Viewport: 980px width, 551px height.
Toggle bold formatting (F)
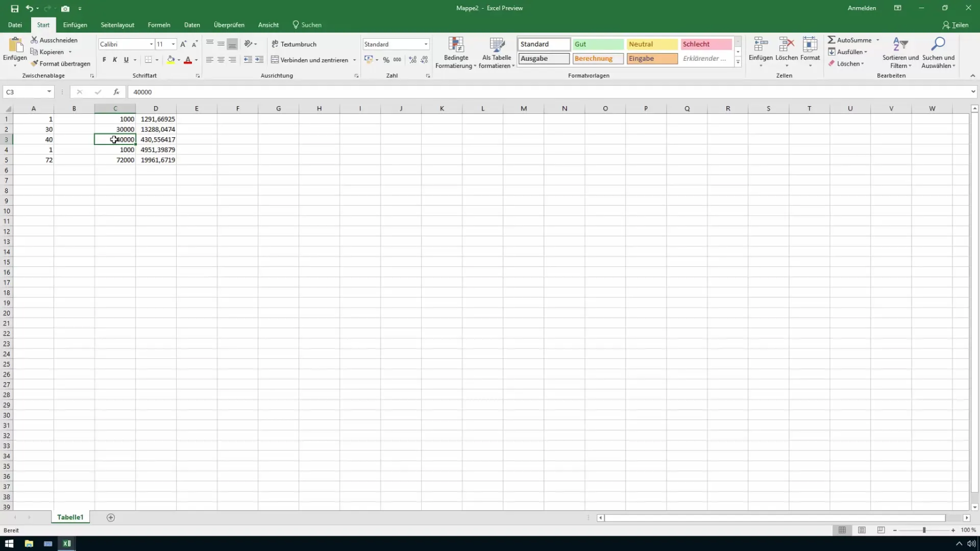(104, 60)
